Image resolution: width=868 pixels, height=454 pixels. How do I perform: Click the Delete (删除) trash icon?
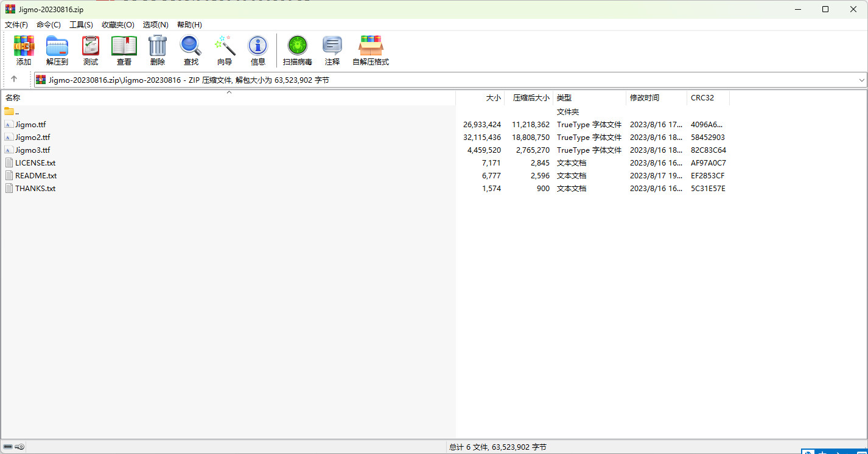tap(158, 50)
